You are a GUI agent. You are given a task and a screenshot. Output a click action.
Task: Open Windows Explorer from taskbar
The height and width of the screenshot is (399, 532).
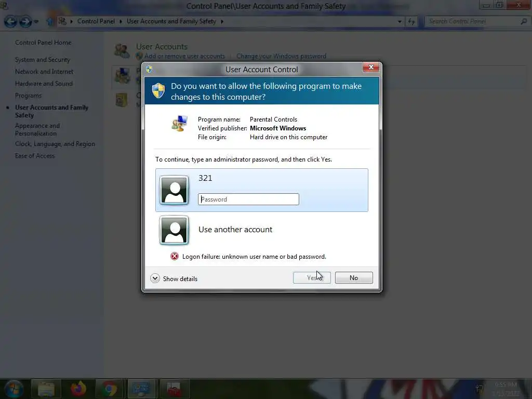46,389
